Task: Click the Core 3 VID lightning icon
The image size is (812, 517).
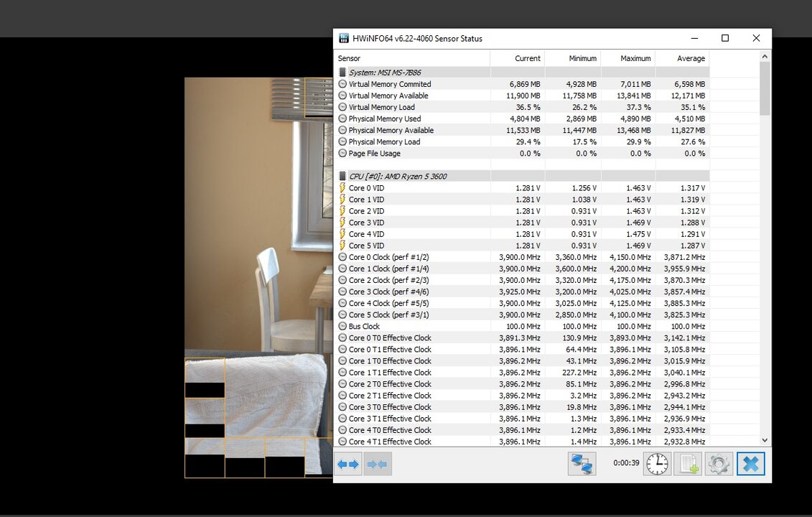Action: click(342, 222)
